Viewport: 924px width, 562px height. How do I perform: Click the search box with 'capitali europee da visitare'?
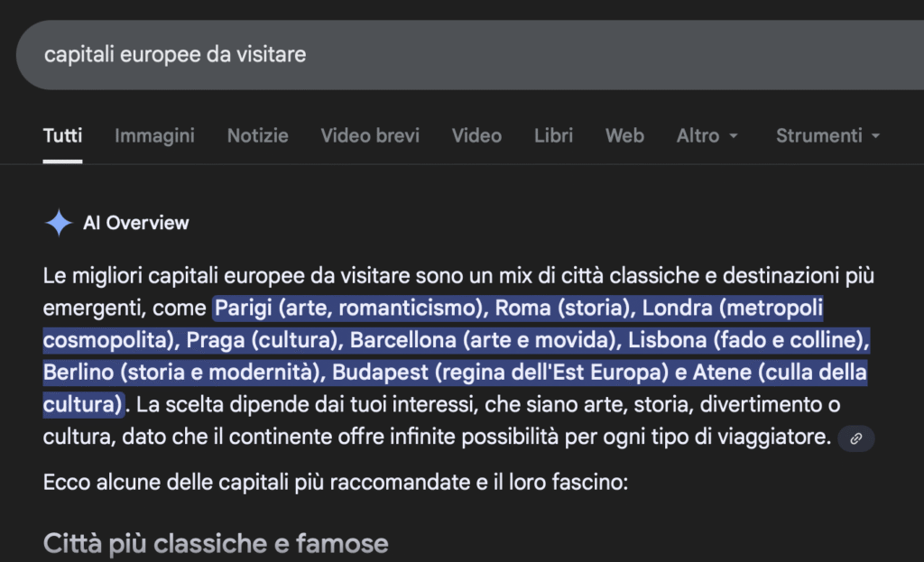click(x=451, y=55)
